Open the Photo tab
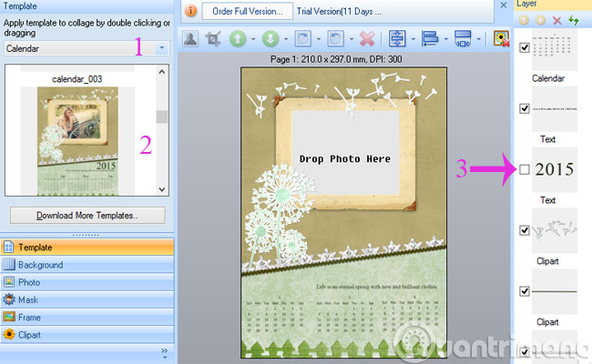Image resolution: width=592 pixels, height=364 pixels. (x=87, y=282)
